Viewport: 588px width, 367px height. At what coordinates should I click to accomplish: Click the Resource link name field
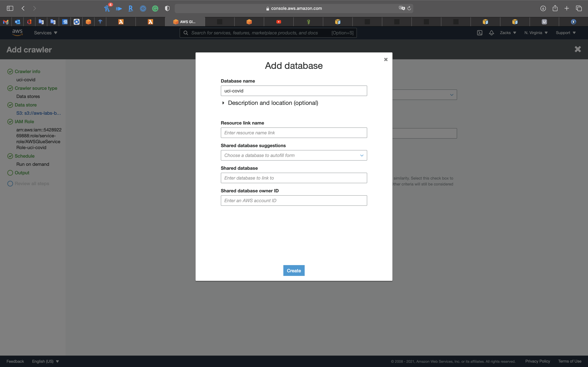point(294,133)
